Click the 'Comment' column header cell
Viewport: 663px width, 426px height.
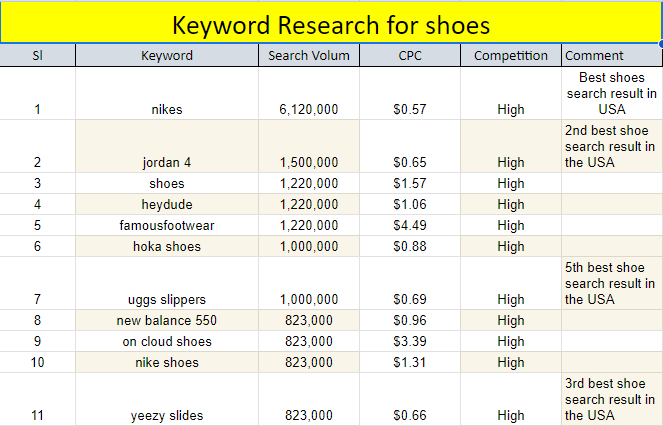coord(611,56)
